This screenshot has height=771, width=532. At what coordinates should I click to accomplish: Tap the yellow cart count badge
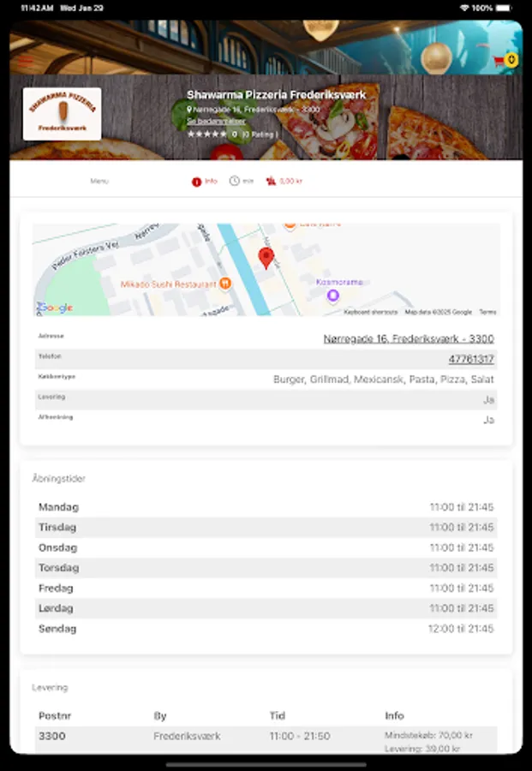click(x=511, y=59)
